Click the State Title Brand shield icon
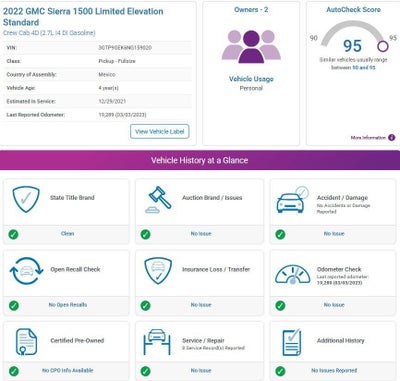The width and height of the screenshot is (400, 381). click(26, 199)
